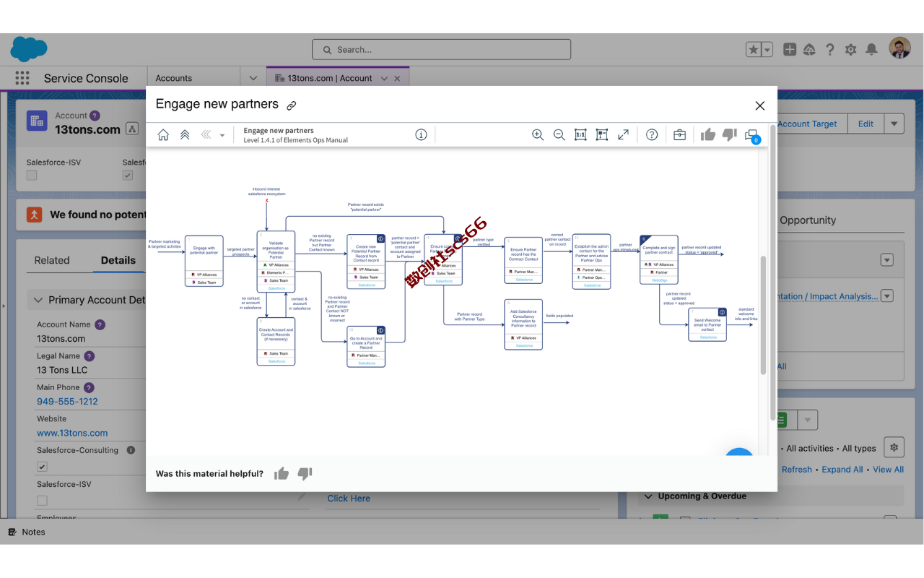Click the Salesforce cloud logo
Viewport: 924px width, 578px height.
pos(29,49)
